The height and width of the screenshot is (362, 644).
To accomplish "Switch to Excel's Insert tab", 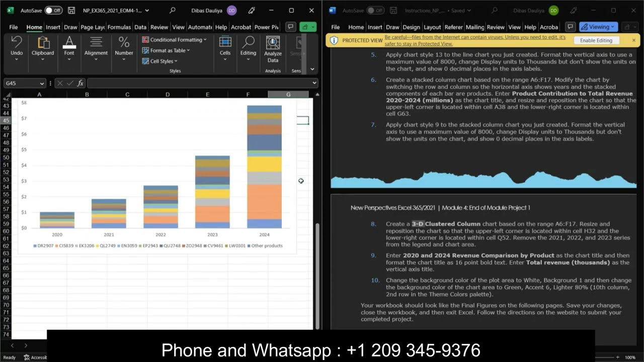I will click(x=53, y=27).
